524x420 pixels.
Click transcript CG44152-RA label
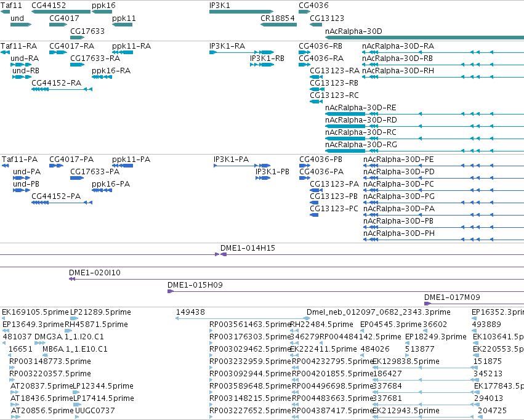click(x=56, y=83)
